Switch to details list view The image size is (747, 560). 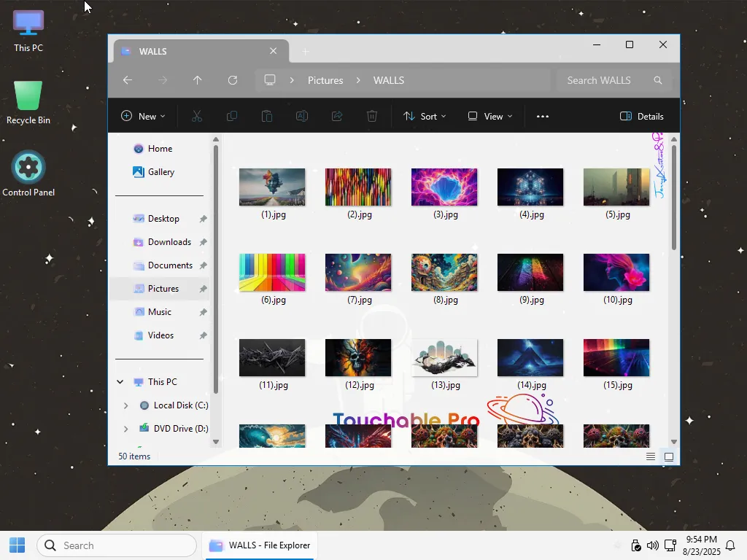(650, 456)
